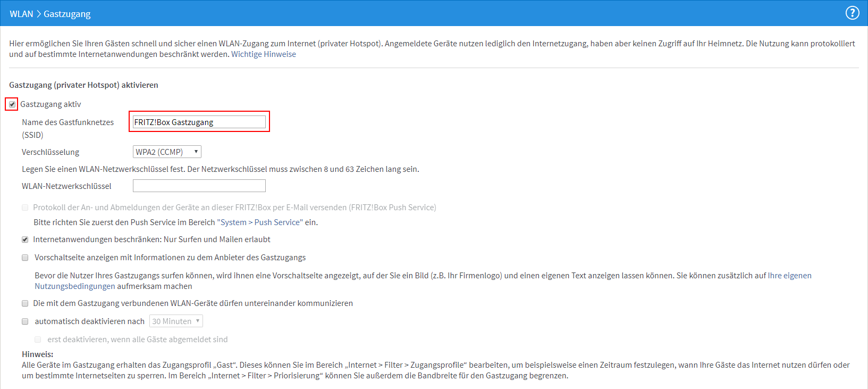Click the breadcrumb chevron between WLAN and Gastzugang
This screenshot has width=868, height=389.
point(38,14)
